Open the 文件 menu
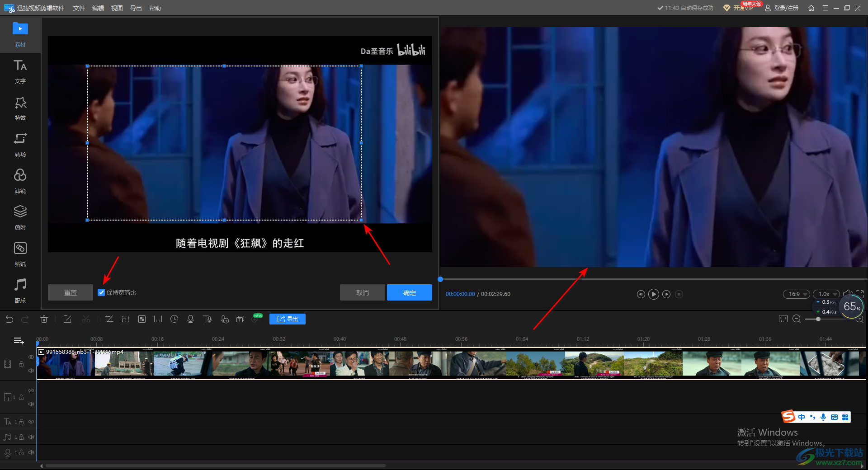Image resolution: width=868 pixels, height=470 pixels. 79,8
